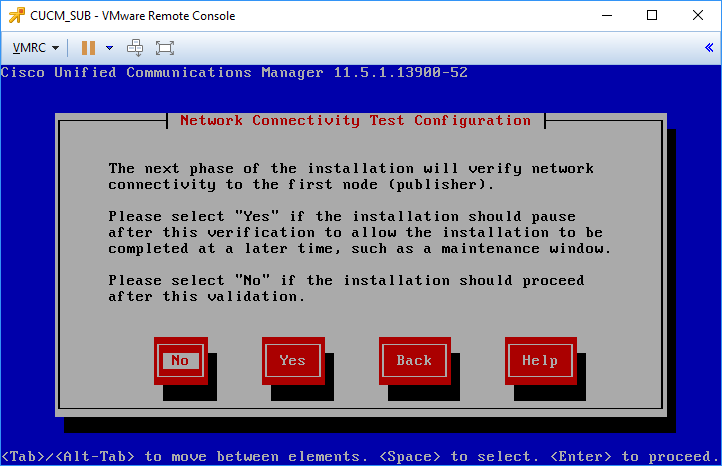The height and width of the screenshot is (466, 722).
Task: Toggle full screen mode icon
Action: click(x=165, y=48)
